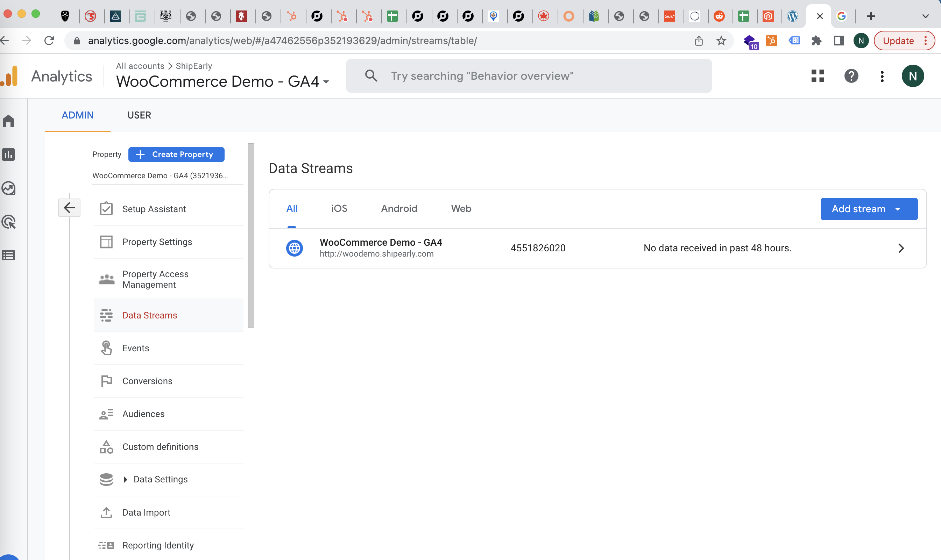Click the stream URL http://woodemo.shipearly.com
This screenshot has width=941, height=560.
click(x=376, y=254)
